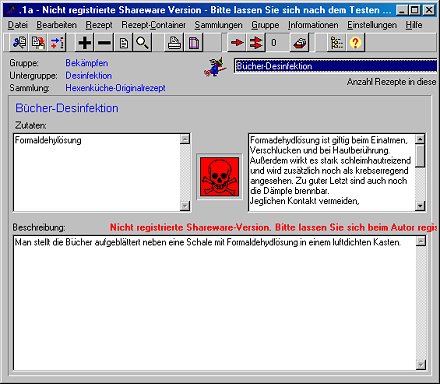Click inside the hazard warning text box

332,172
